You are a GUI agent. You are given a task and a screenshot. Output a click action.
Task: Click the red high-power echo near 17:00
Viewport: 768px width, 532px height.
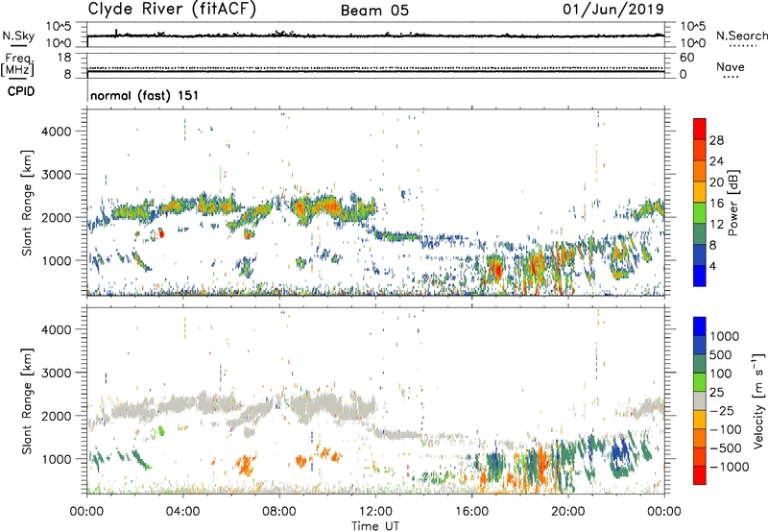497,270
